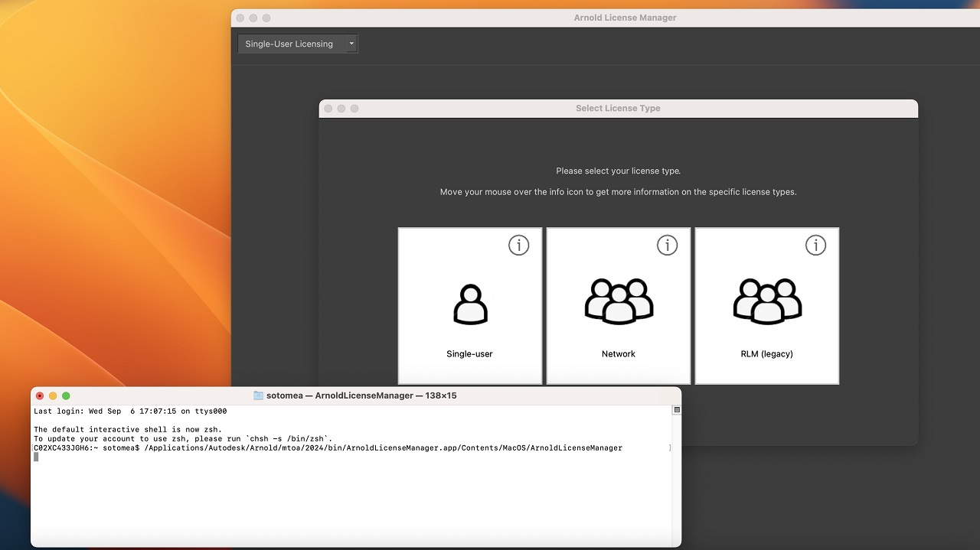Choose the Network label text
The image size is (980, 550).
pyautogui.click(x=619, y=354)
